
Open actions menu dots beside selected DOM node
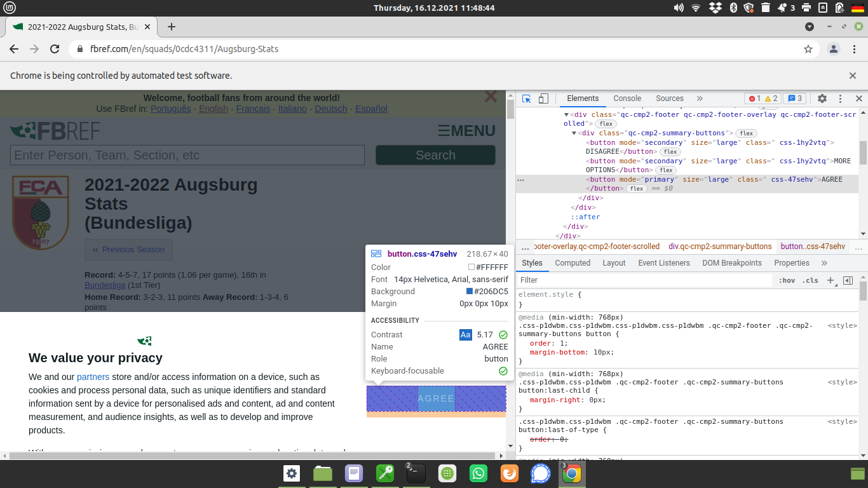coord(521,180)
